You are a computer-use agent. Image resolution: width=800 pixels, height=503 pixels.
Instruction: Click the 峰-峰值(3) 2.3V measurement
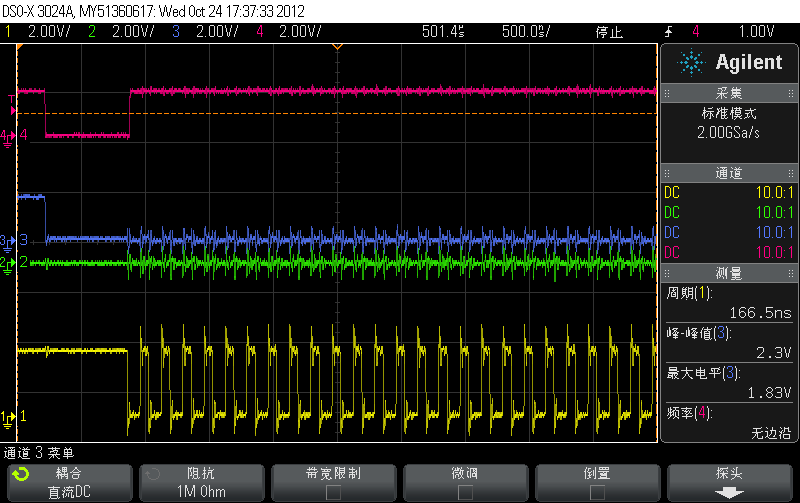[x=729, y=343]
